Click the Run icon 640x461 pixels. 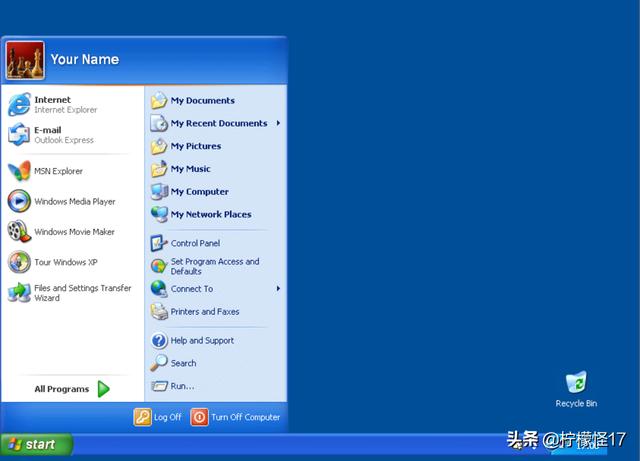coord(159,385)
